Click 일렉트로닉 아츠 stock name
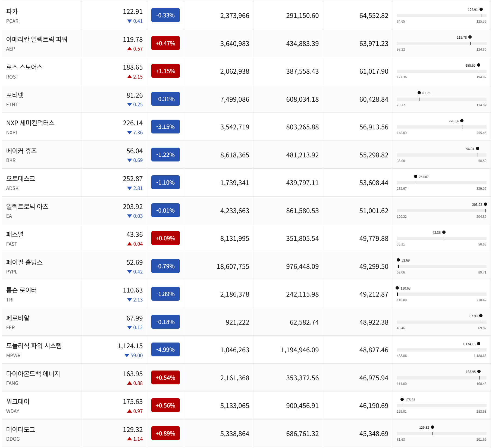Screen dimensions: 492x448 click(x=27, y=207)
